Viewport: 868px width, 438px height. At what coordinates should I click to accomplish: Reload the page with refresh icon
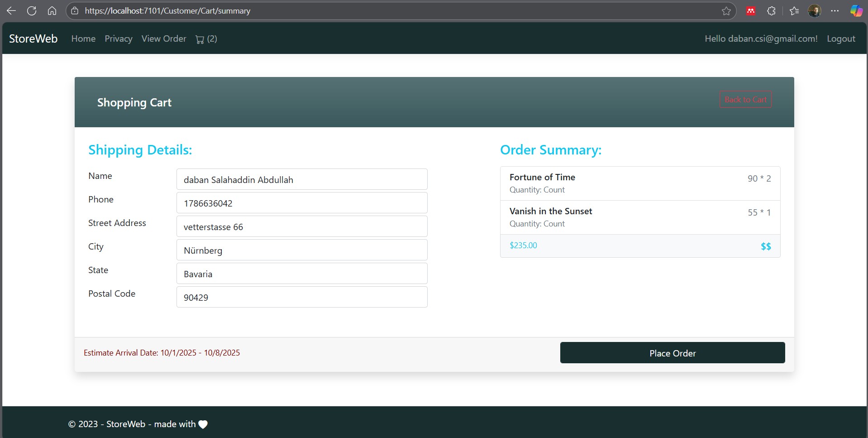(x=32, y=11)
